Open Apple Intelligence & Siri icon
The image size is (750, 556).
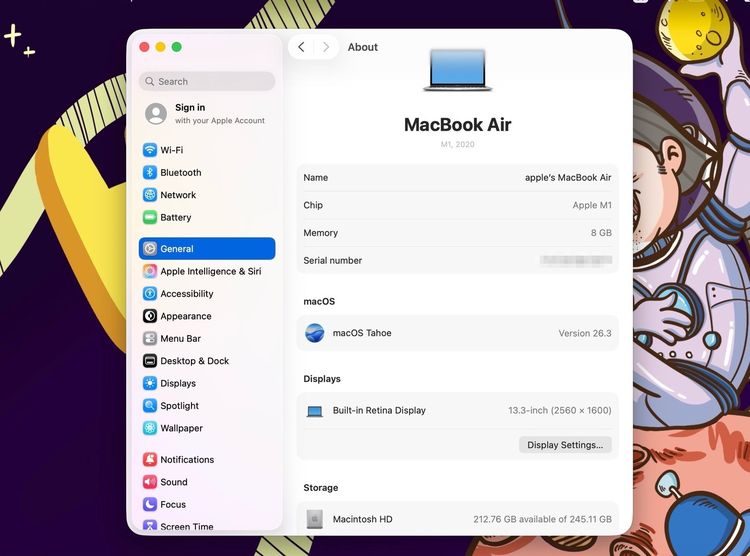pos(150,271)
